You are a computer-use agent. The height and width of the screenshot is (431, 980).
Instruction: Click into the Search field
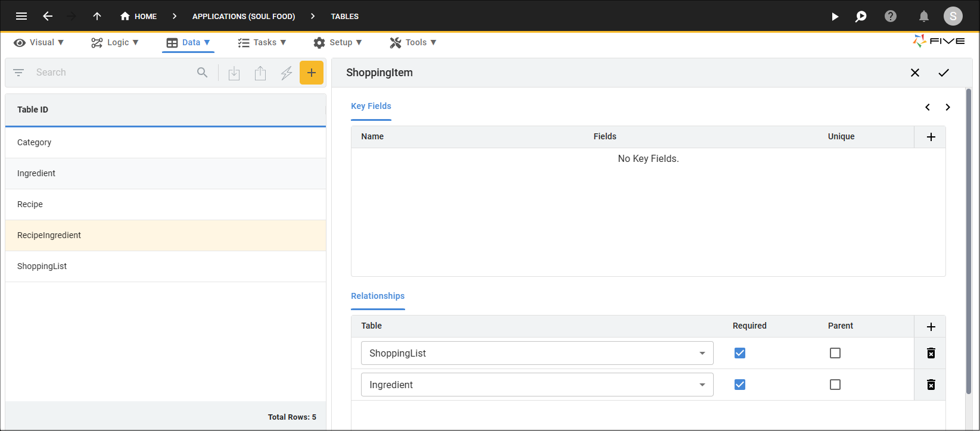click(113, 73)
